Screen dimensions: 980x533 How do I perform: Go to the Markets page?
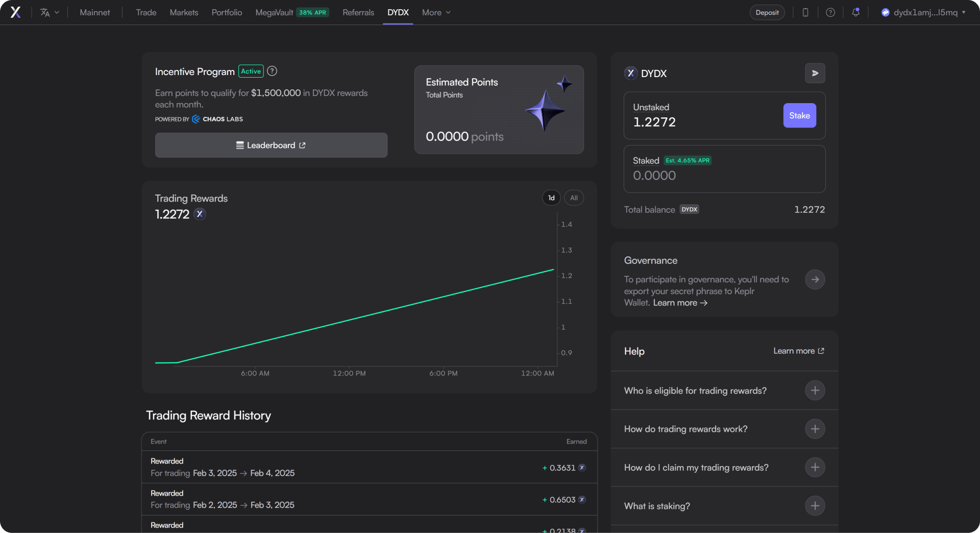pos(184,12)
